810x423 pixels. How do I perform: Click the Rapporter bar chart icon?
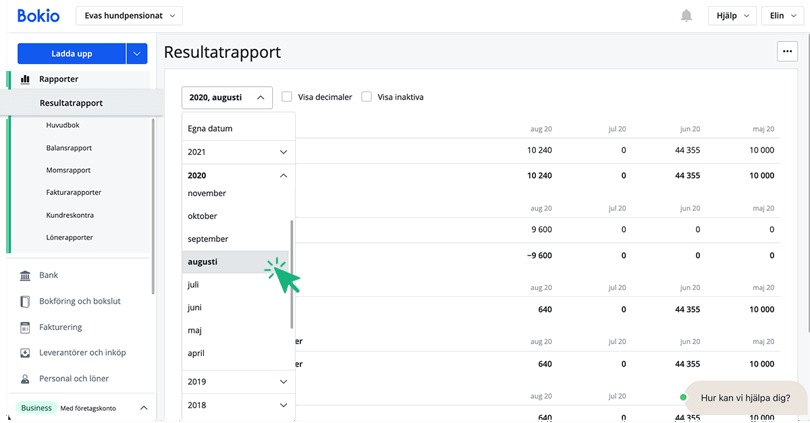[x=25, y=79]
